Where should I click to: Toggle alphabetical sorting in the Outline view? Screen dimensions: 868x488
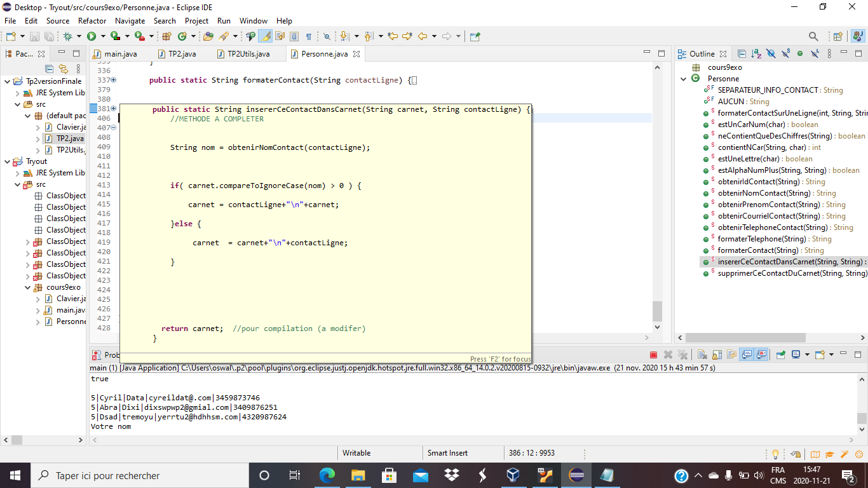pyautogui.click(x=755, y=53)
